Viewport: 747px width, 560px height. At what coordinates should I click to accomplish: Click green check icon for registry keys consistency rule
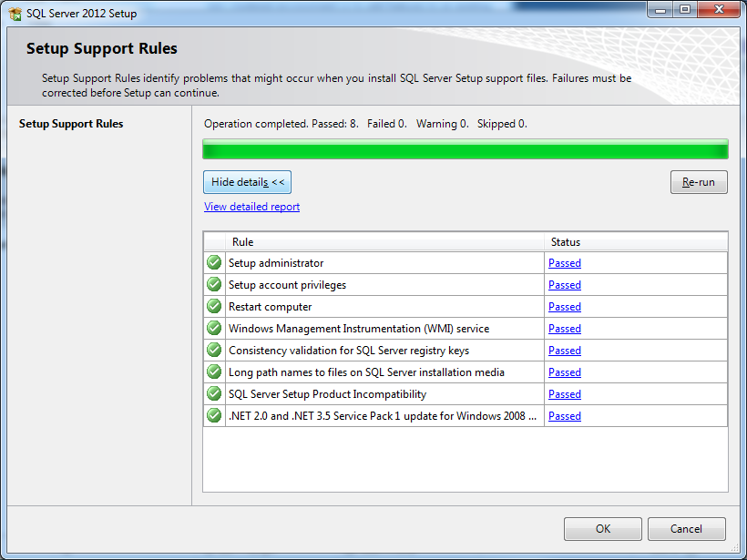214,350
